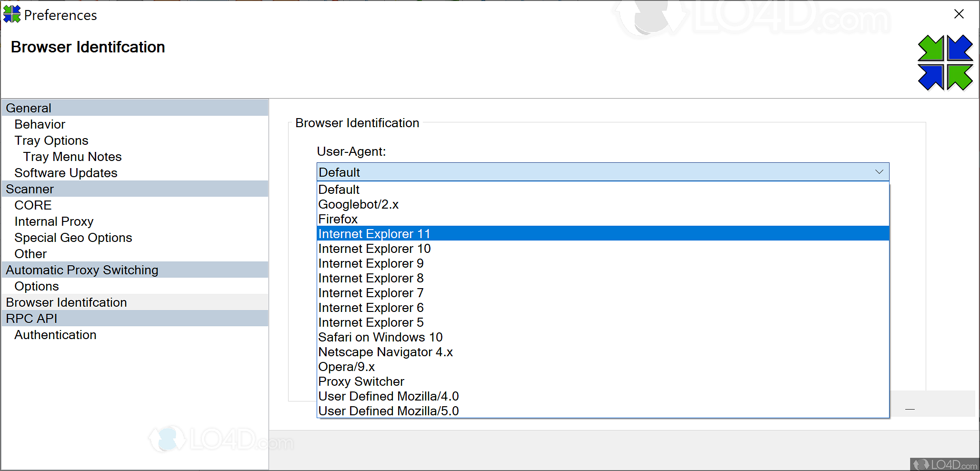Click the Proxy Switcher arrows logo icon
The height and width of the screenshot is (471, 980).
946,62
